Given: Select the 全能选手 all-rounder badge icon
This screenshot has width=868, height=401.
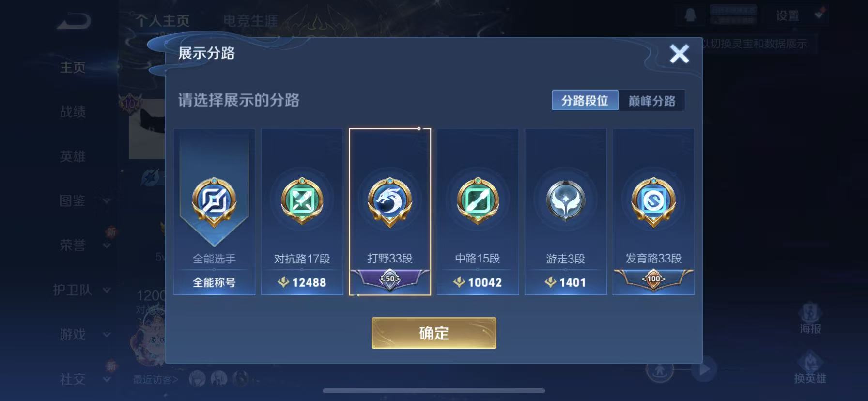Looking at the screenshot, I should click(214, 201).
